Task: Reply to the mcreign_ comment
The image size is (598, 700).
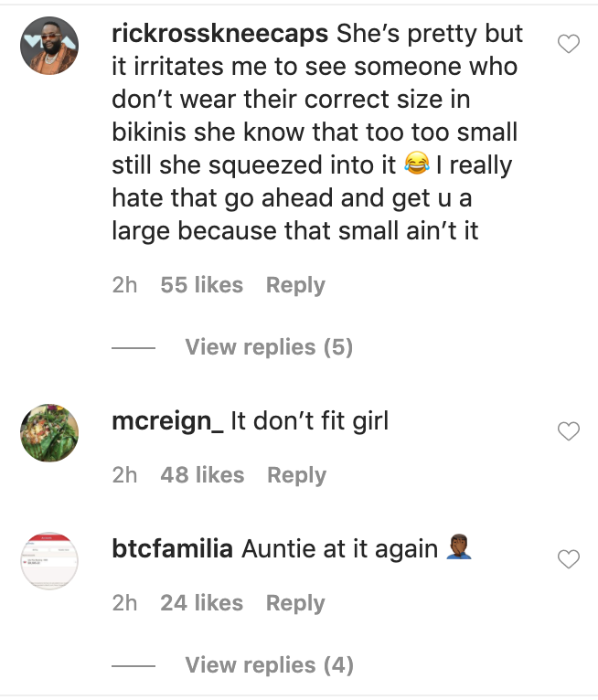Action: pos(296,475)
